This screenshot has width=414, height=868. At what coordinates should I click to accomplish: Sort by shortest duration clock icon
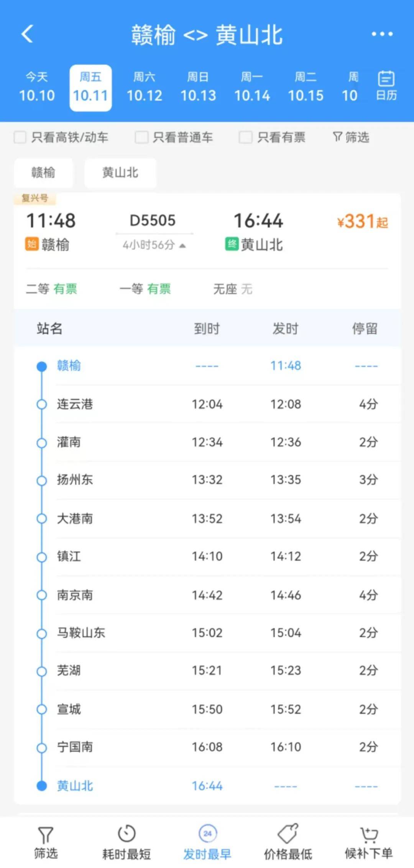pos(127,834)
